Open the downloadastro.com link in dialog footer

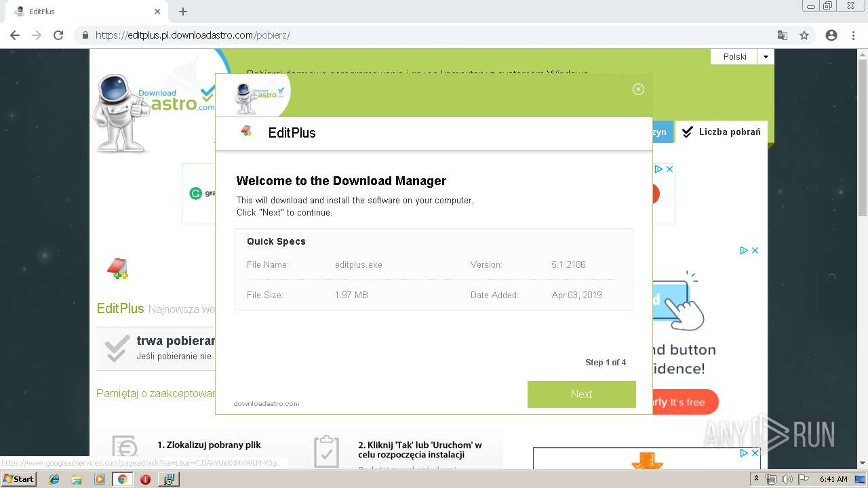267,403
